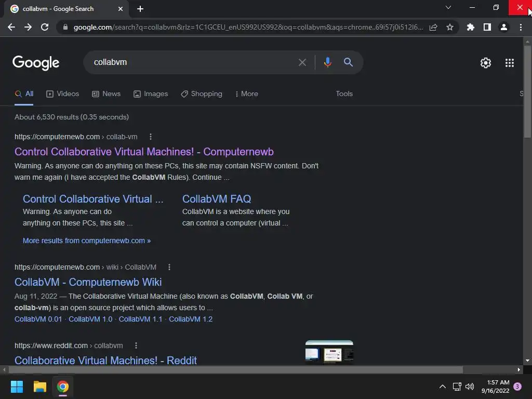Click the horizontal scrollbar thumb
Image resolution: width=532 pixels, height=399 pixels.
click(x=235, y=370)
